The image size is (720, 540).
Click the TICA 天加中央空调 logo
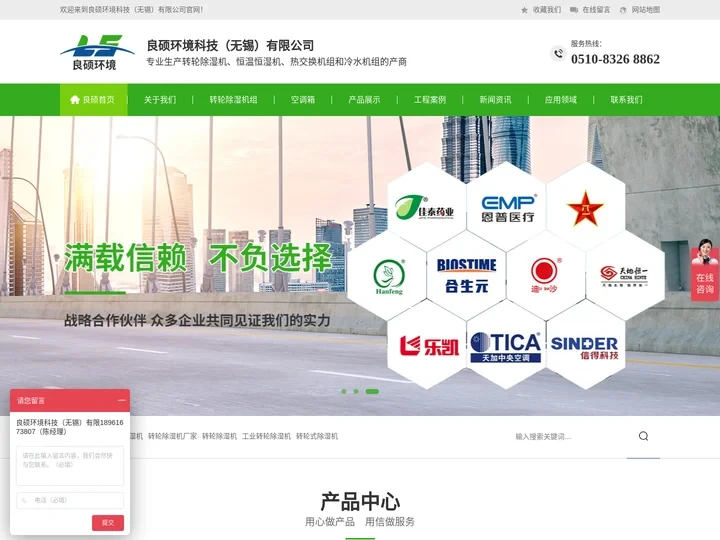point(506,347)
